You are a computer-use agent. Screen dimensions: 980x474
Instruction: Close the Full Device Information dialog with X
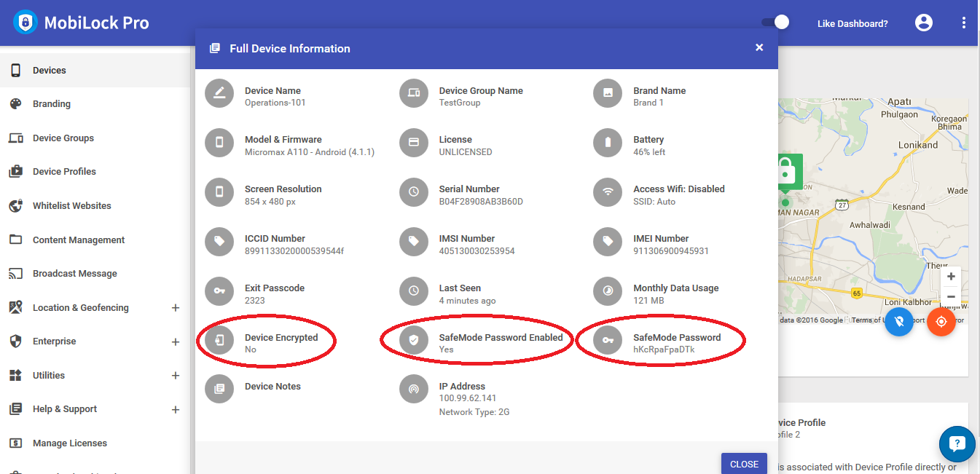point(759,47)
